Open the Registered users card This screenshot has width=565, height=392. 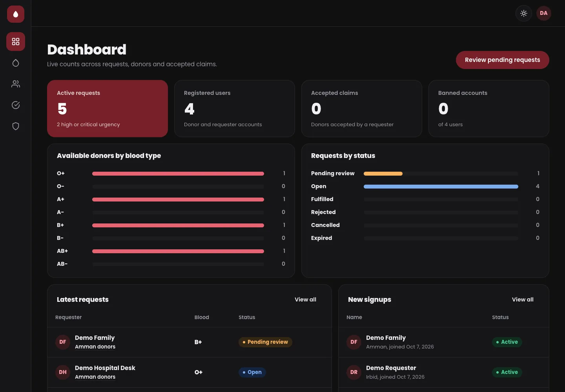pos(235,109)
